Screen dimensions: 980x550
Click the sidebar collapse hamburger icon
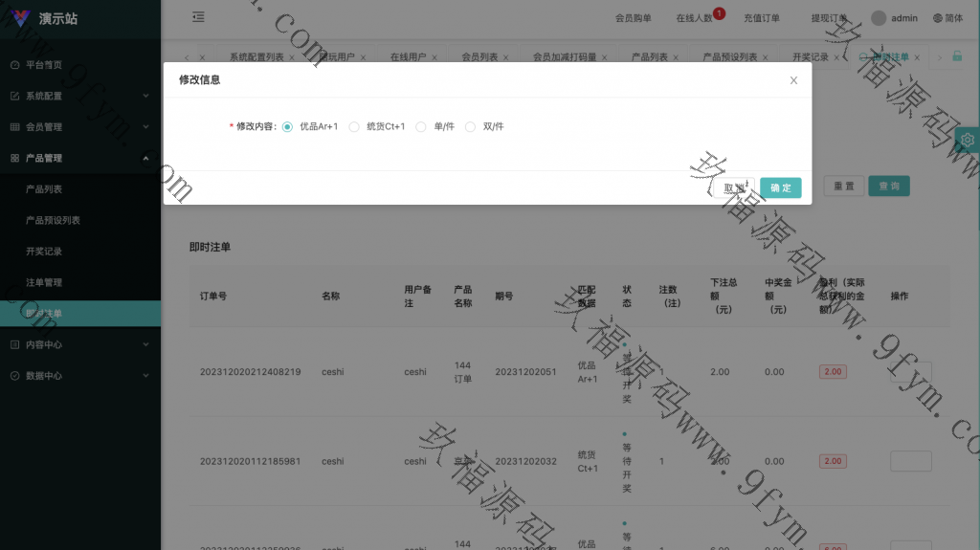(198, 16)
